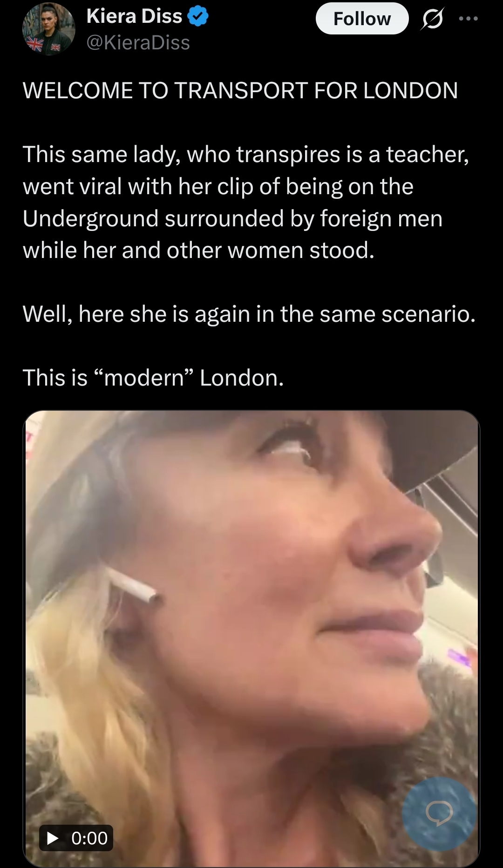503x868 pixels.
Task: Open Kiera Diss profile avatar
Action: pyautogui.click(x=48, y=29)
